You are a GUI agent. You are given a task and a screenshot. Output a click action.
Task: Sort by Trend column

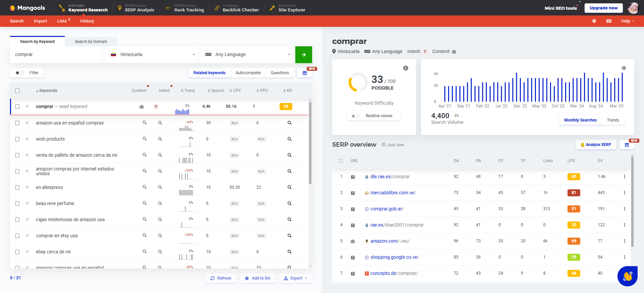coord(188,91)
